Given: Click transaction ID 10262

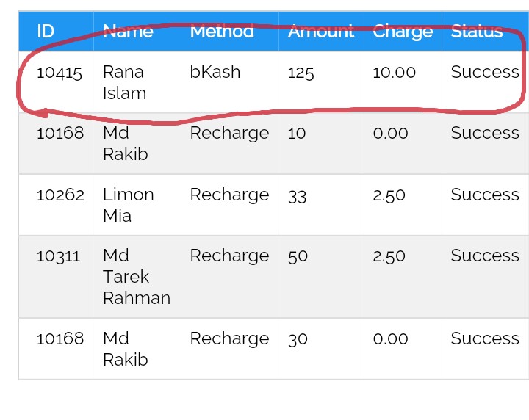Looking at the screenshot, I should click(60, 195).
